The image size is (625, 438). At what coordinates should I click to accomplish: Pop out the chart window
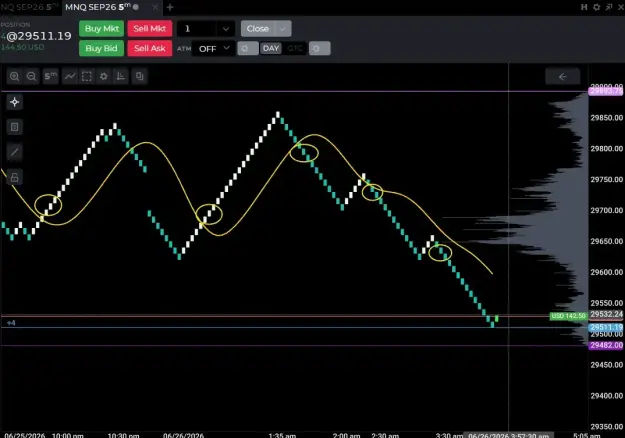coord(609,7)
